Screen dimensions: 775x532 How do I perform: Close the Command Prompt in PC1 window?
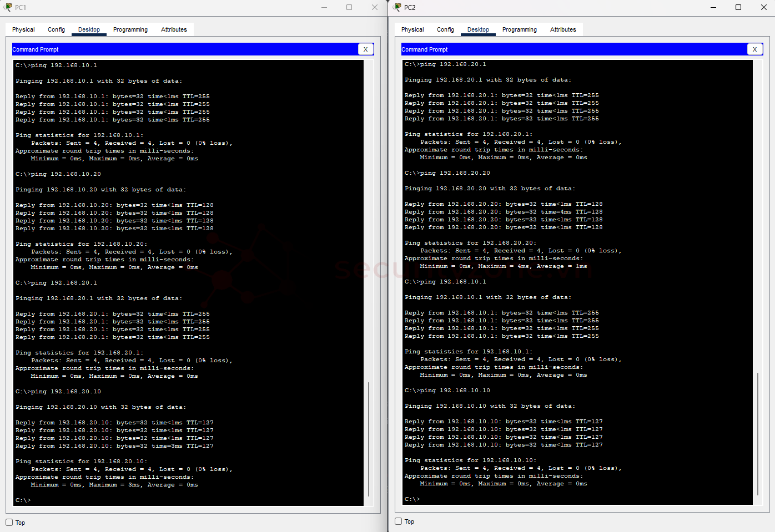pos(365,49)
